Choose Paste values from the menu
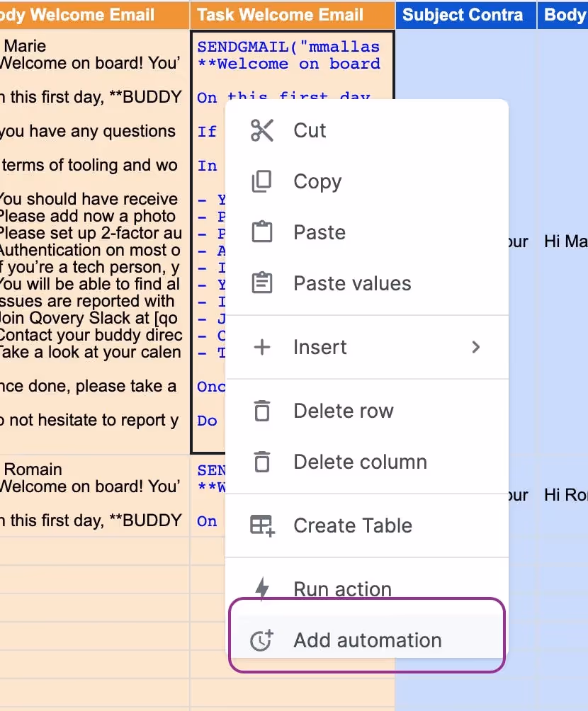 (352, 283)
